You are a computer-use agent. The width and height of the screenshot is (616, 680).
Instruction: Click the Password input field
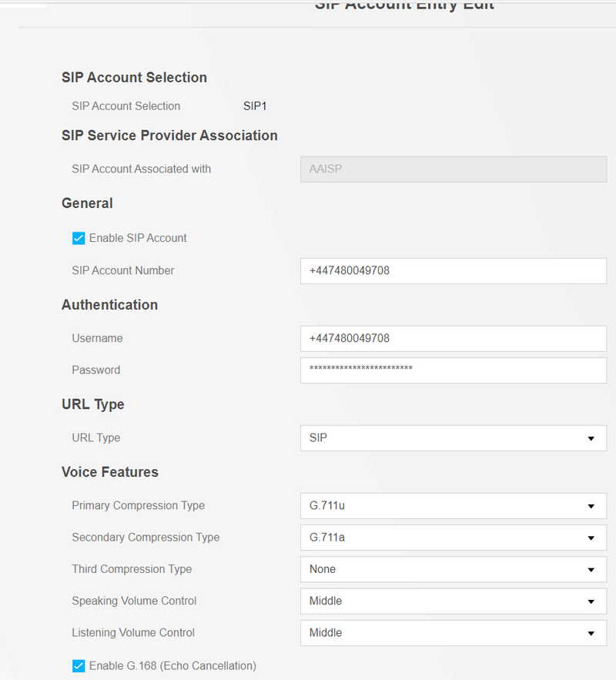(453, 370)
